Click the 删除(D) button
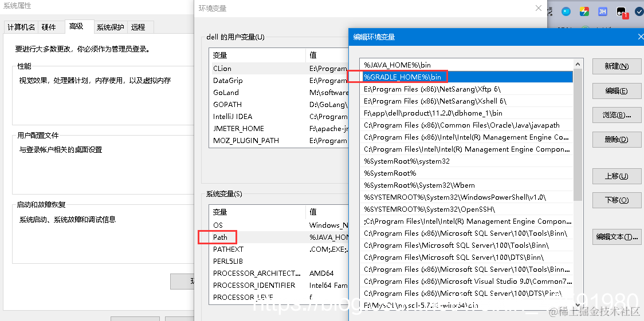This screenshot has width=644, height=321. 616,139
